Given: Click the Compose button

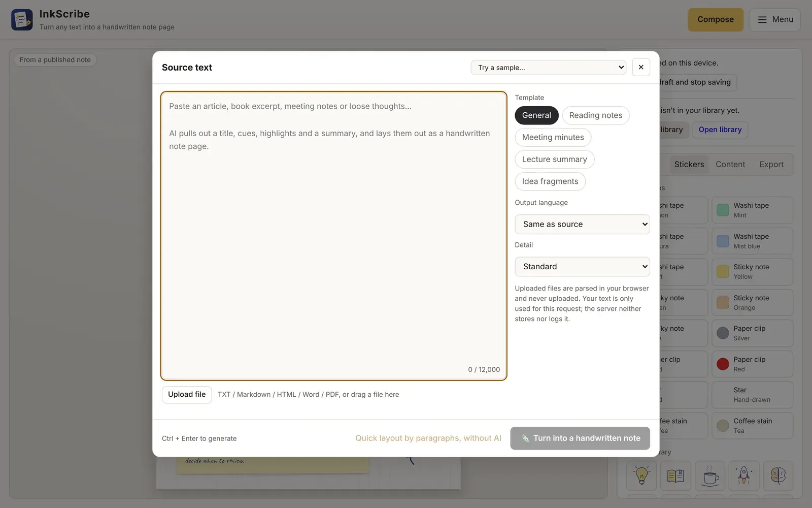Looking at the screenshot, I should pos(716,20).
